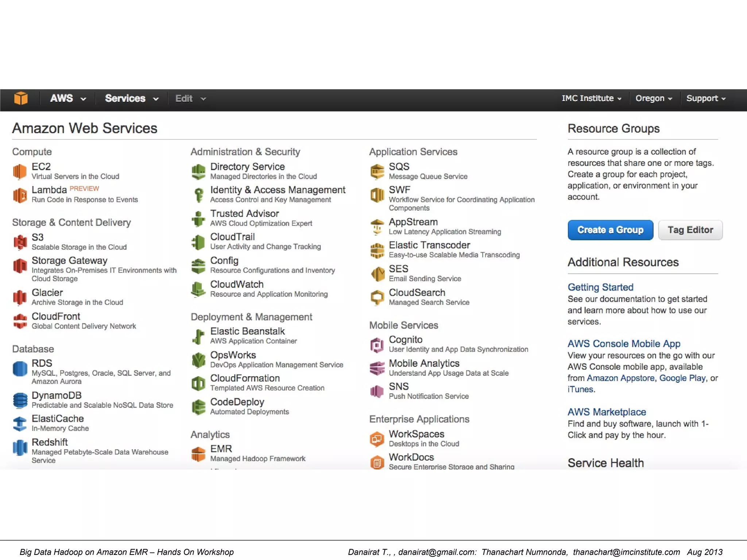Open the IMC Institute account menu
Viewport: 747px width, 560px height.
click(591, 98)
